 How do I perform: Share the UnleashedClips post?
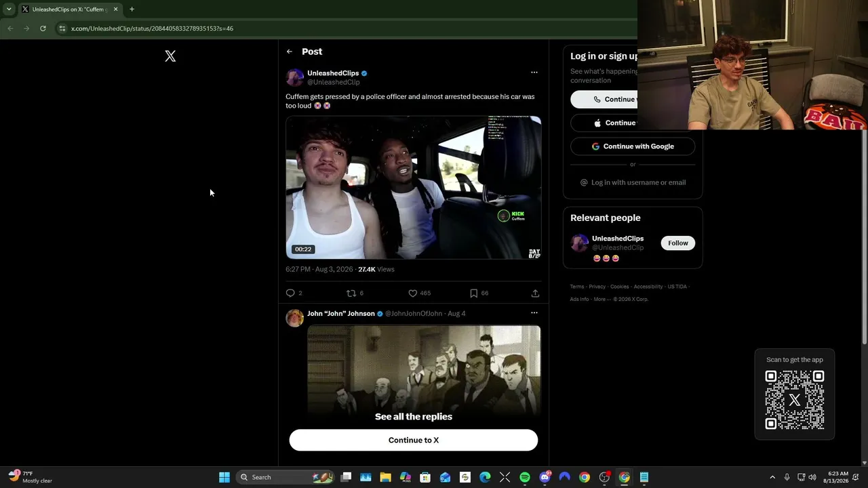[535, 293]
